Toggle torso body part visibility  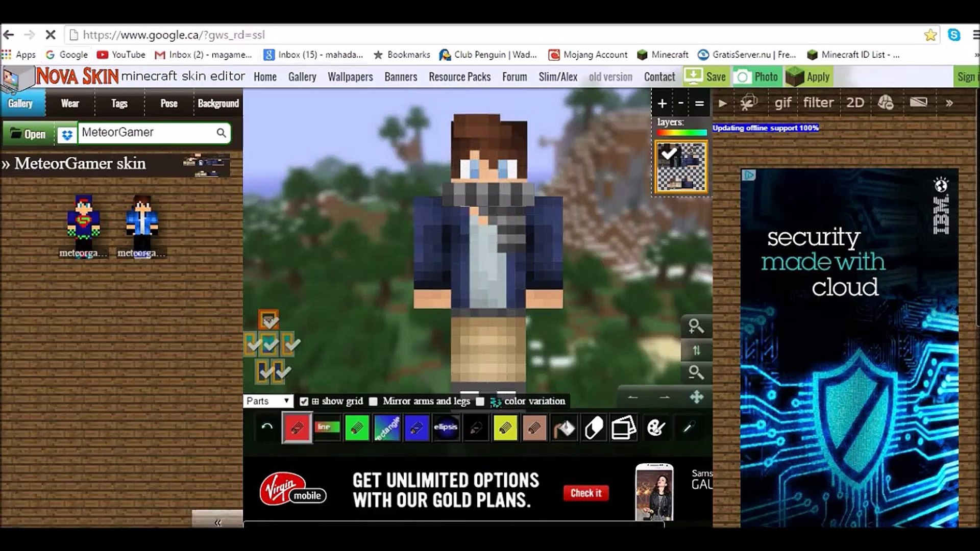click(269, 344)
